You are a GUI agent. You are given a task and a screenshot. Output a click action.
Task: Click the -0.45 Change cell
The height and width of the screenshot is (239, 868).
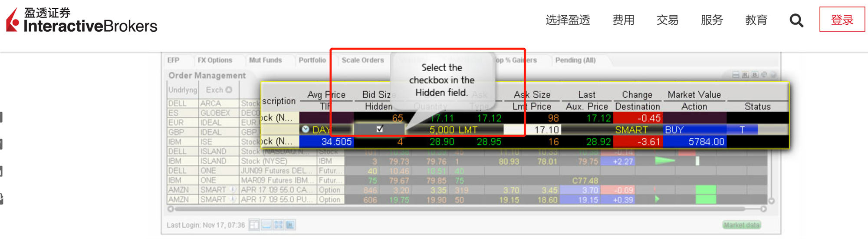638,118
